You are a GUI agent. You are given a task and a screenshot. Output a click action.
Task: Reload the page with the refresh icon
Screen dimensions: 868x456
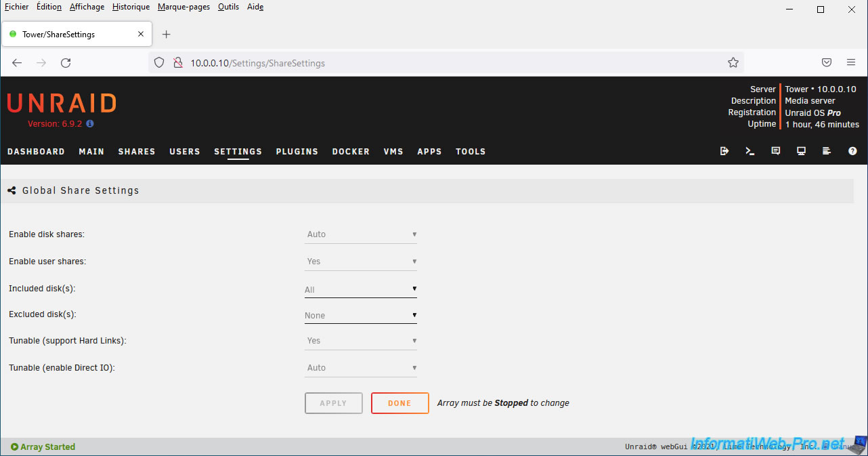click(66, 62)
